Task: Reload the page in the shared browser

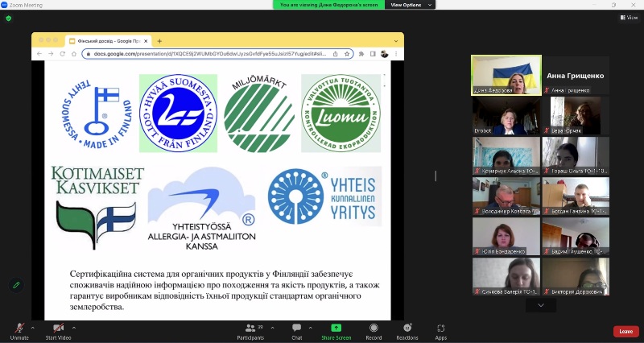Action: coord(63,54)
